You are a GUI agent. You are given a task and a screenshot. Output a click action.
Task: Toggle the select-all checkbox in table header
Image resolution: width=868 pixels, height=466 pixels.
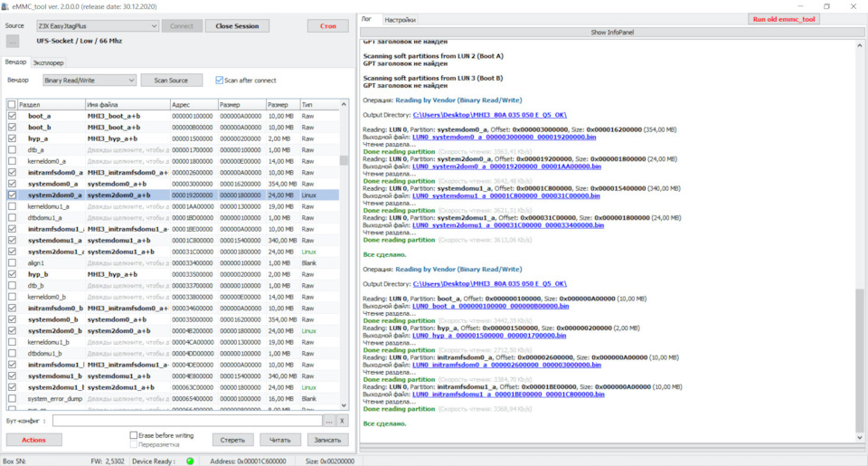[12, 105]
